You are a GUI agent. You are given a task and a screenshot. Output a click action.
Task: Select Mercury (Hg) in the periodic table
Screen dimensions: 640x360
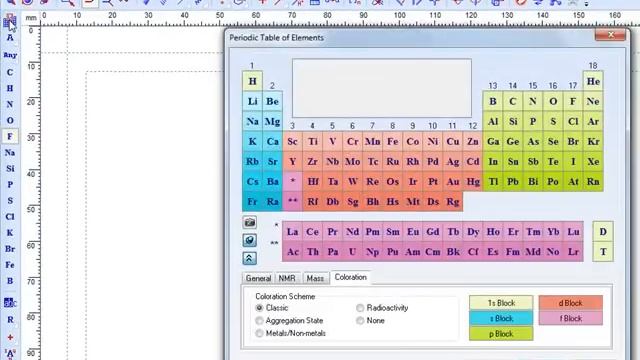473,182
